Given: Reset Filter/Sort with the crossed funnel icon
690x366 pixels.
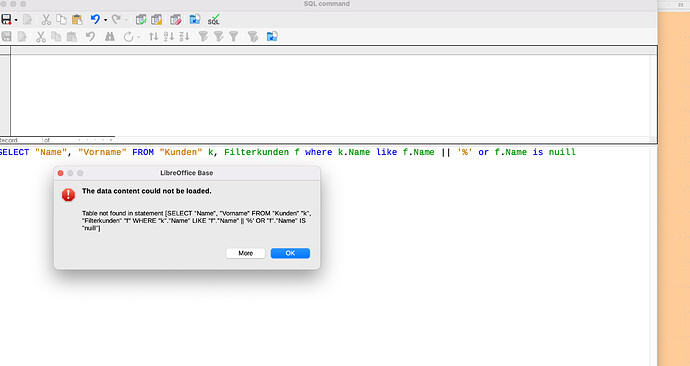Looking at the screenshot, I should [253, 36].
